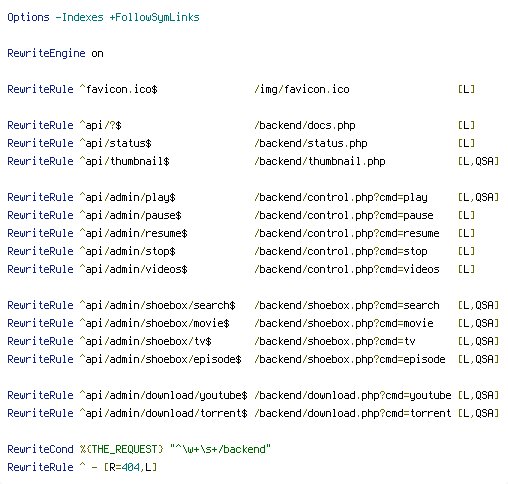Click the ^api/admin/play$ pattern
508x484 pixels.
tap(128, 197)
